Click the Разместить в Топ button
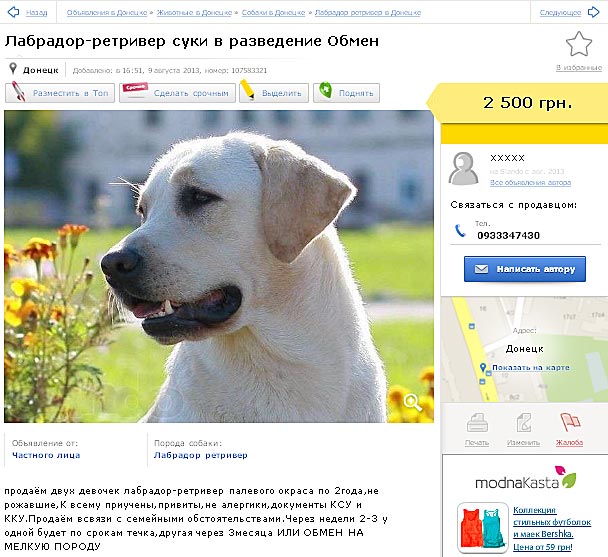The height and width of the screenshot is (557, 608). click(x=60, y=93)
